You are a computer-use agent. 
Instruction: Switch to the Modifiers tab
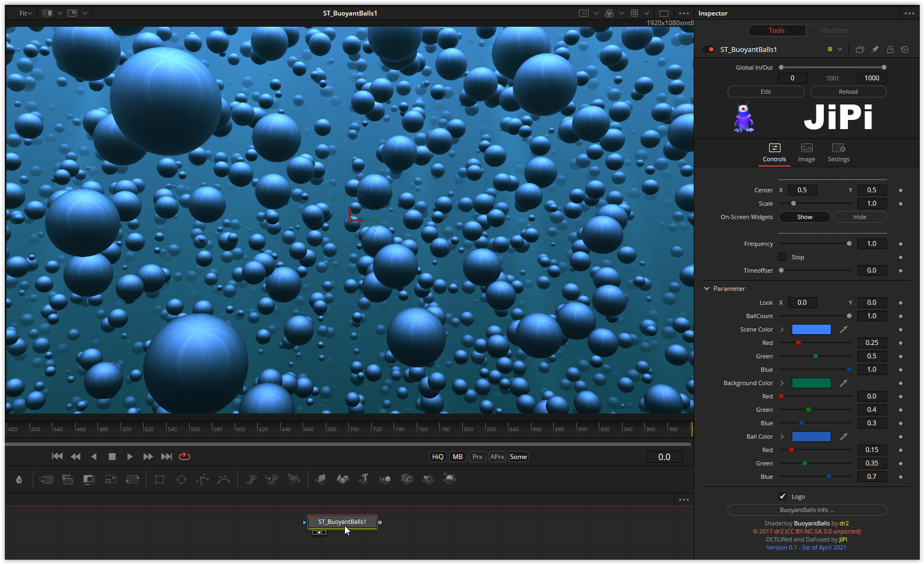834,31
